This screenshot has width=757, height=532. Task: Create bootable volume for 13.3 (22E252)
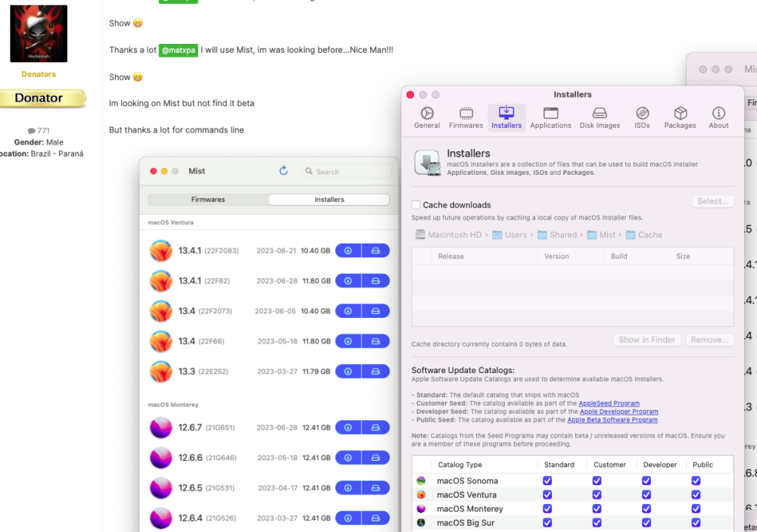point(375,372)
